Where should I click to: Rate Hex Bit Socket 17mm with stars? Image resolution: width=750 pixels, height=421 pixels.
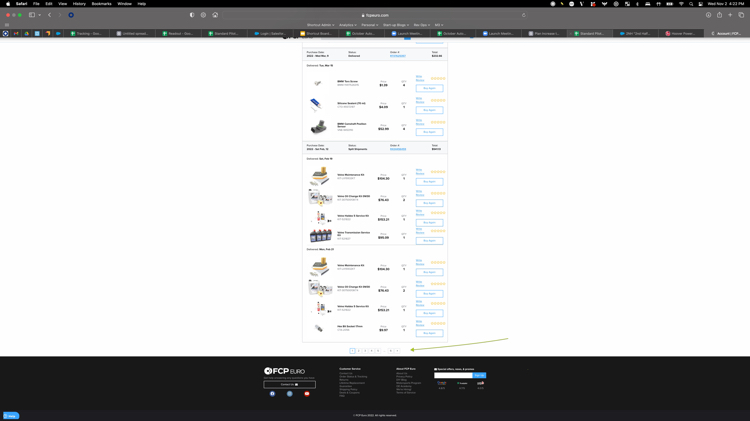tap(438, 323)
